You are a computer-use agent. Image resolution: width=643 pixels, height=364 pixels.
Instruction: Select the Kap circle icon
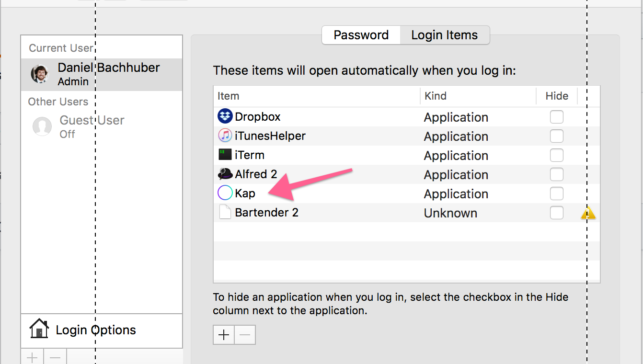coord(225,193)
